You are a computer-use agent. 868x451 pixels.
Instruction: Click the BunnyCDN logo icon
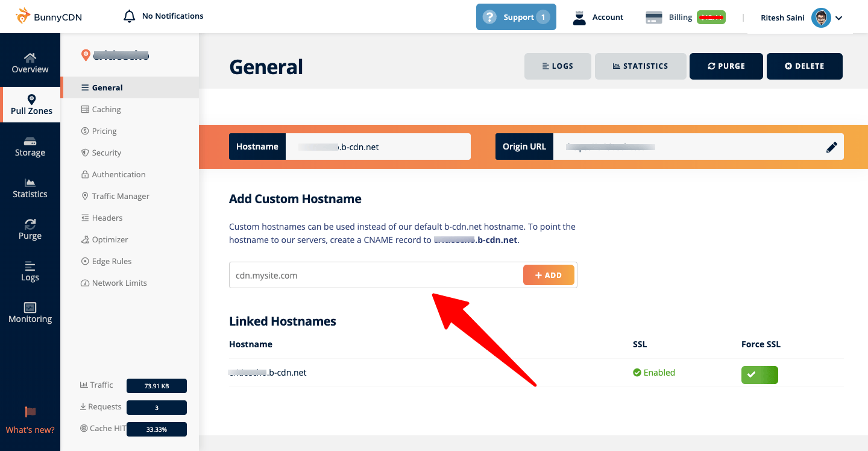(x=23, y=16)
